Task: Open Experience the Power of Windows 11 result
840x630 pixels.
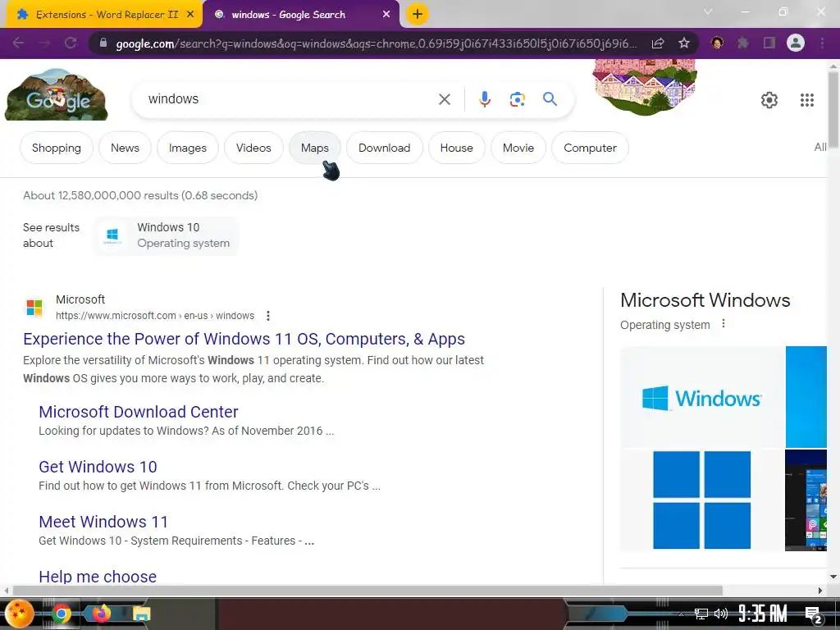Action: 244,339
